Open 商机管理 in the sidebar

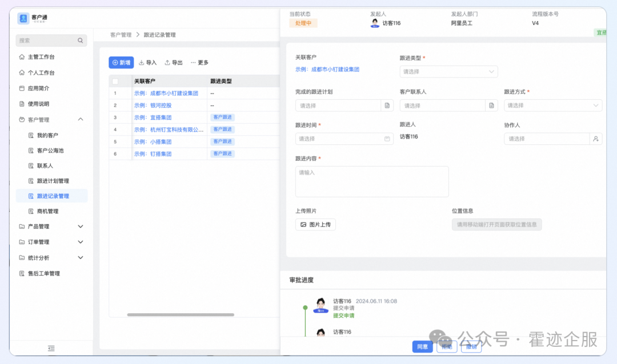(x=47, y=211)
